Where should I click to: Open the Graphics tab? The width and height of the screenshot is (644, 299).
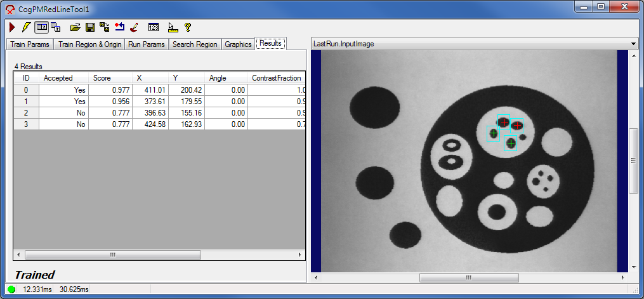(x=238, y=44)
